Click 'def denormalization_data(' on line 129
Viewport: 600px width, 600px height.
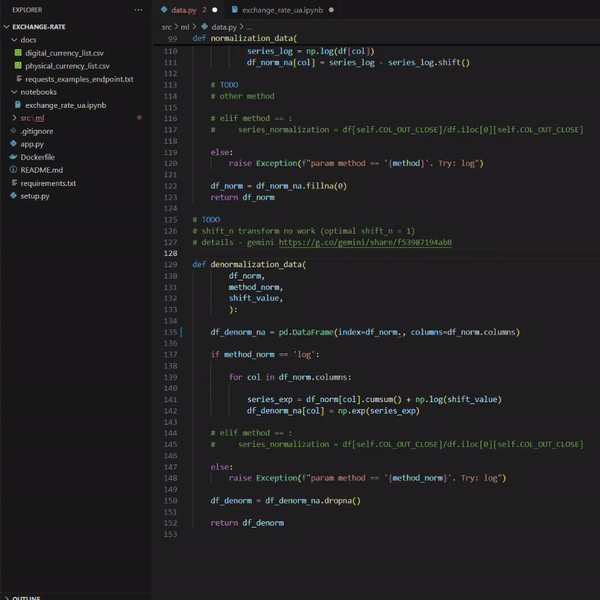click(x=249, y=264)
